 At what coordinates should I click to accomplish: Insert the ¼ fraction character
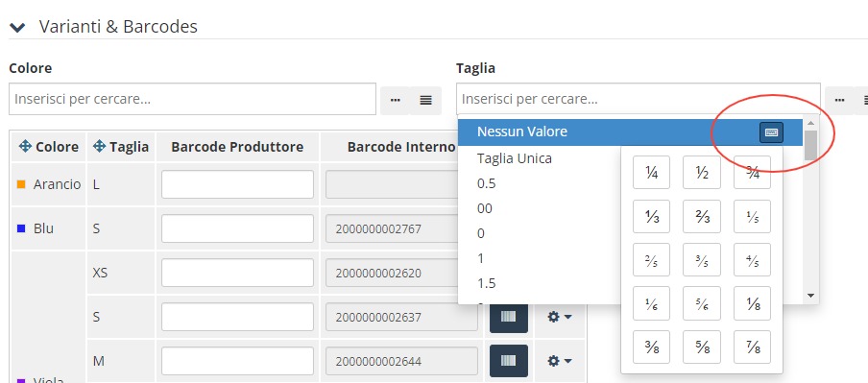[x=652, y=172]
